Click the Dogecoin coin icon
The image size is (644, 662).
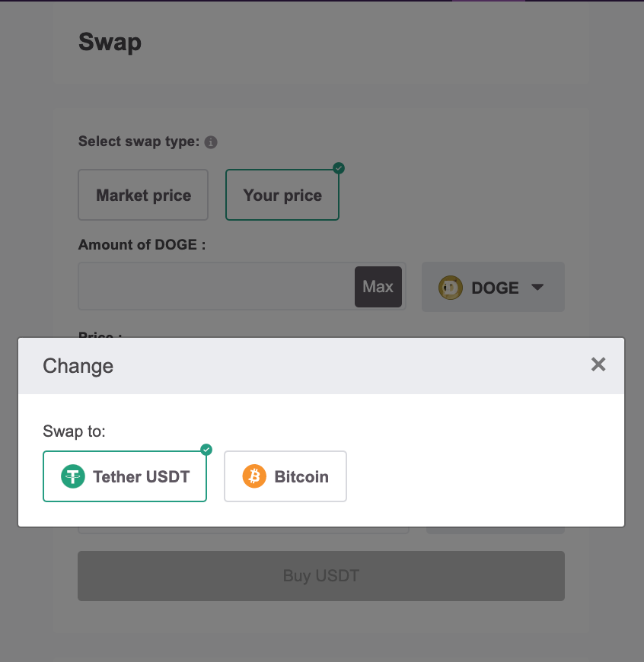(451, 288)
